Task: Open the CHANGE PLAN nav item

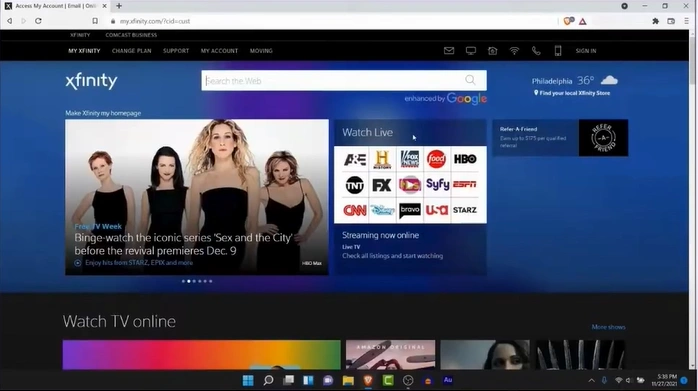Action: pos(131,51)
